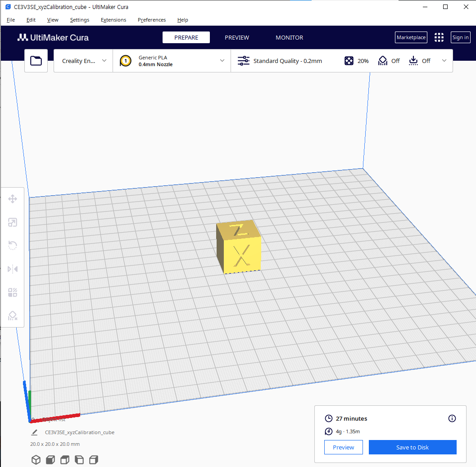
Task: Open the Extensions menu
Action: click(113, 20)
